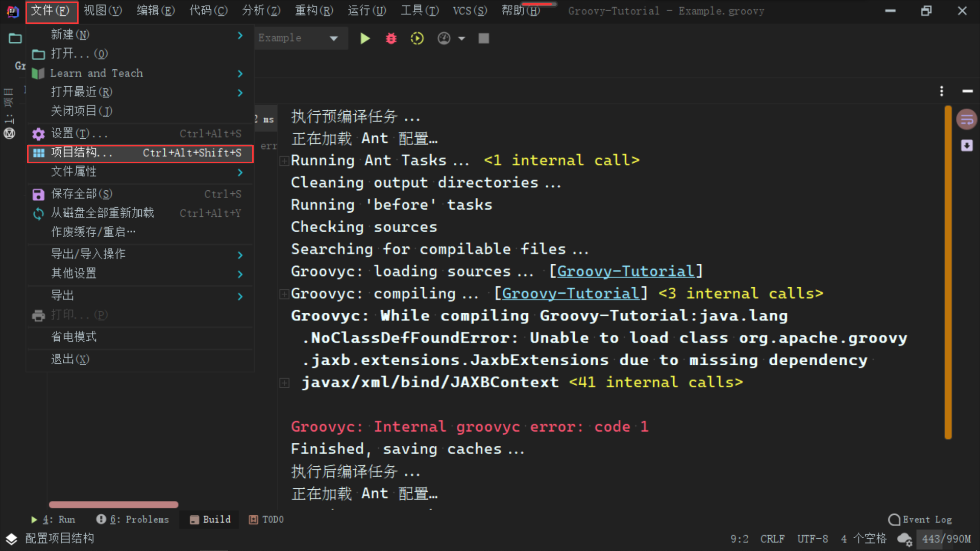Screen dimensions: 980x551
Task: Toggle scroll to end of output
Action: (x=967, y=145)
